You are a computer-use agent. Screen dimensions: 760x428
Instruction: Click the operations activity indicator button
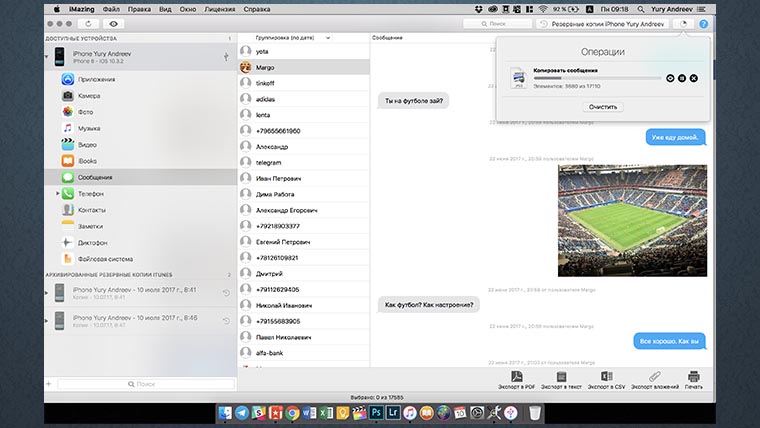click(x=683, y=24)
